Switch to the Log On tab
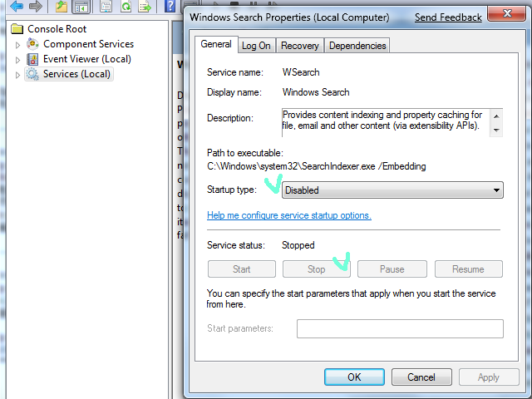The height and width of the screenshot is (399, 532). click(256, 46)
